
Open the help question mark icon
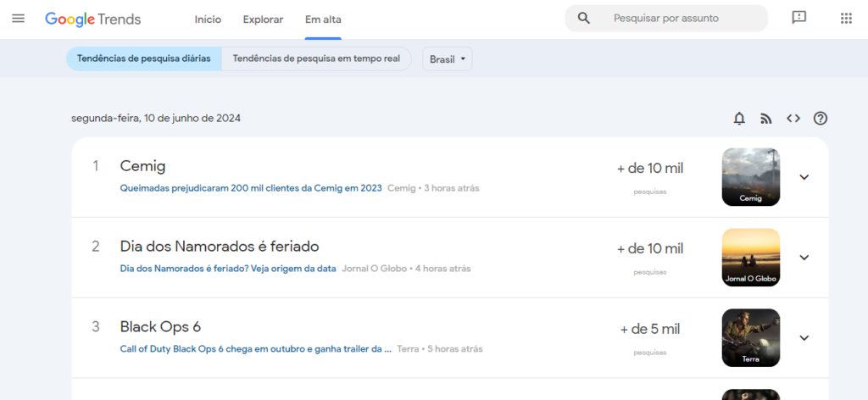(x=821, y=119)
